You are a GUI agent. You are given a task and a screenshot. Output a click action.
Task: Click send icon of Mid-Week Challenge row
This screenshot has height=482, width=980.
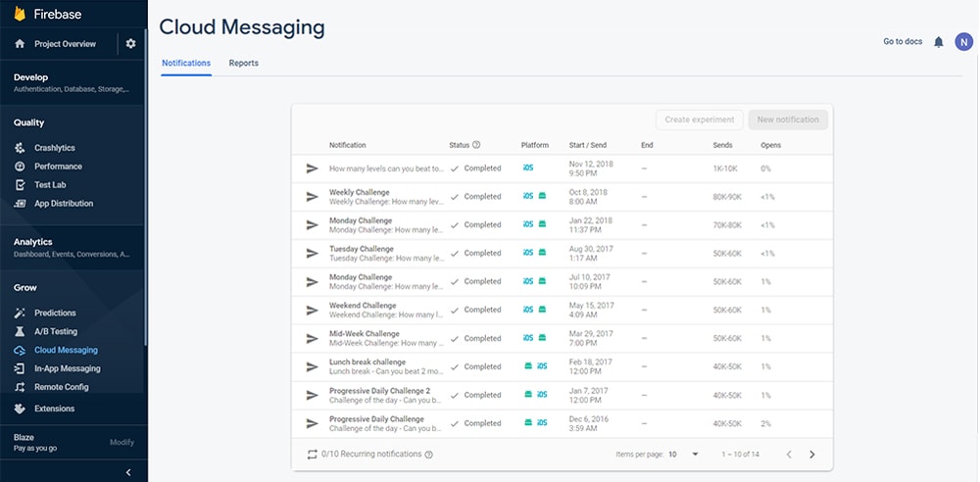pos(312,338)
